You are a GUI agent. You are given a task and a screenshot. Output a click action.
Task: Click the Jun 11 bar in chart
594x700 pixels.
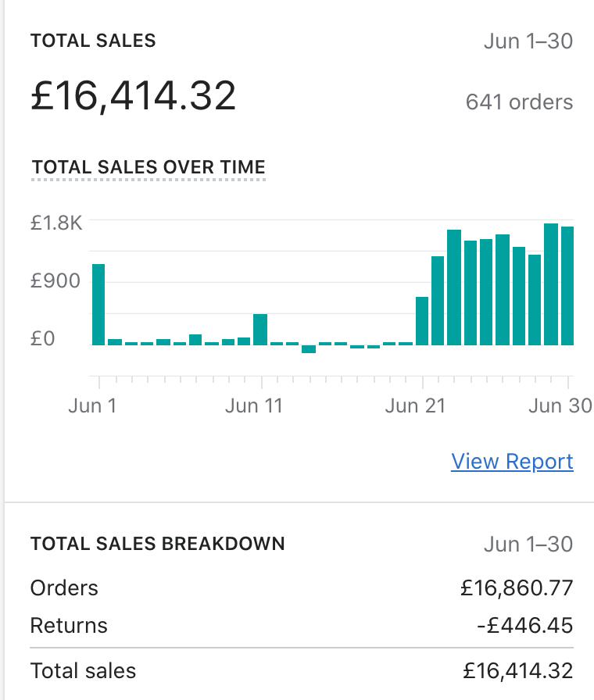(x=260, y=329)
